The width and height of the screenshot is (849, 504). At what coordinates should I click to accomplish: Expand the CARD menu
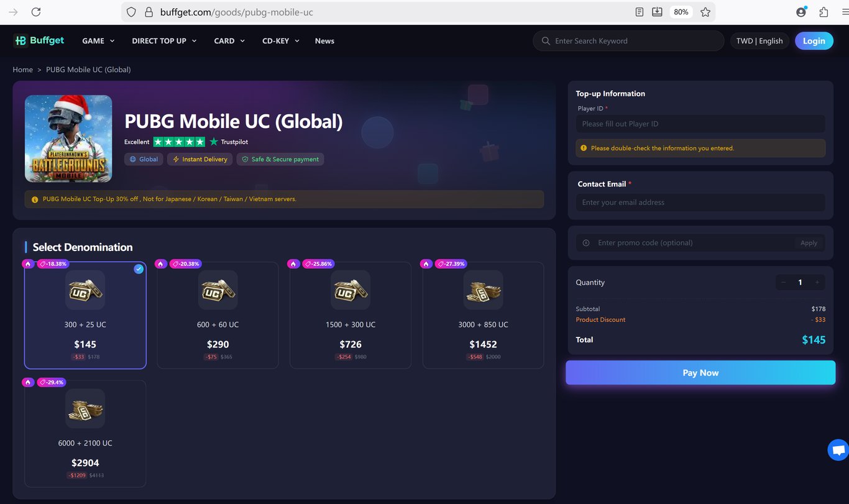[229, 41]
